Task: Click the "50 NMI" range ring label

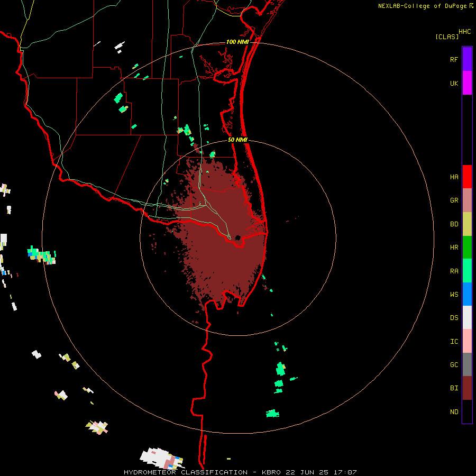Action: 237,140
